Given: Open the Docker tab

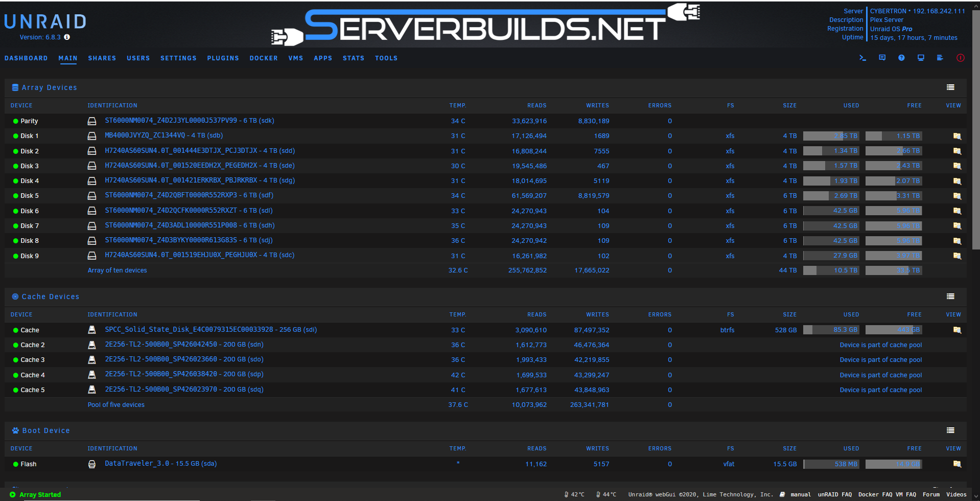Looking at the screenshot, I should pos(264,58).
